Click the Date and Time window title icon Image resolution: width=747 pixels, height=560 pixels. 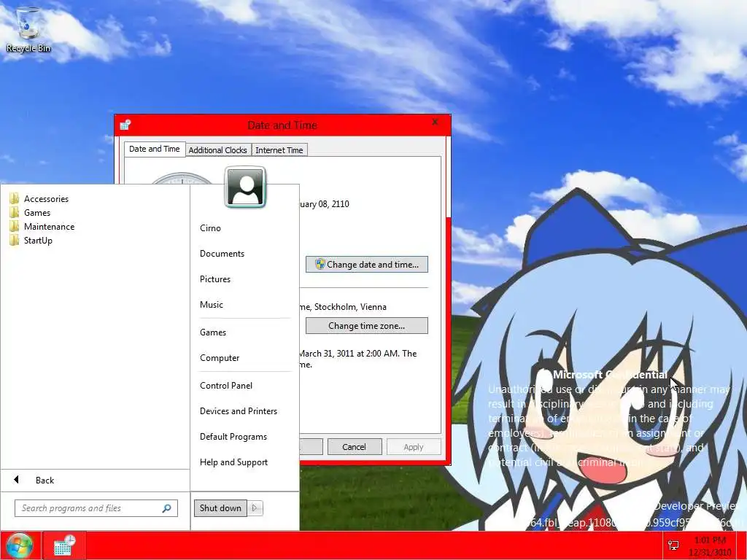tap(125, 125)
